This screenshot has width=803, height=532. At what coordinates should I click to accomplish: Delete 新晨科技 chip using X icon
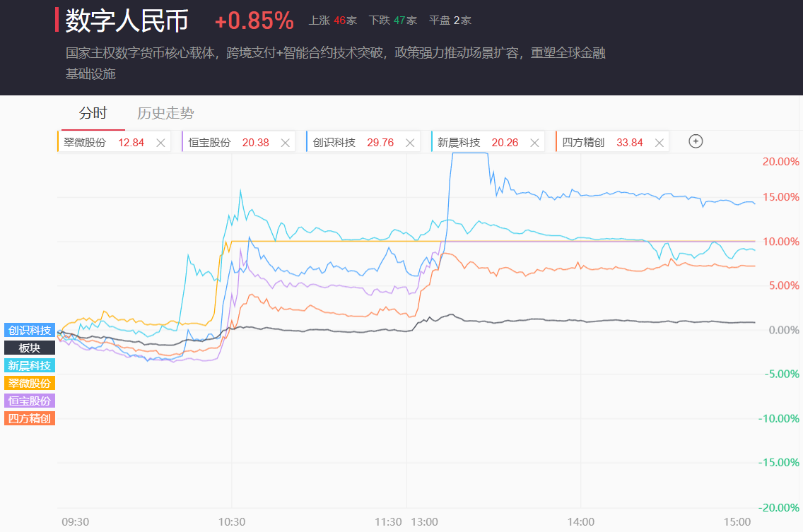(534, 143)
